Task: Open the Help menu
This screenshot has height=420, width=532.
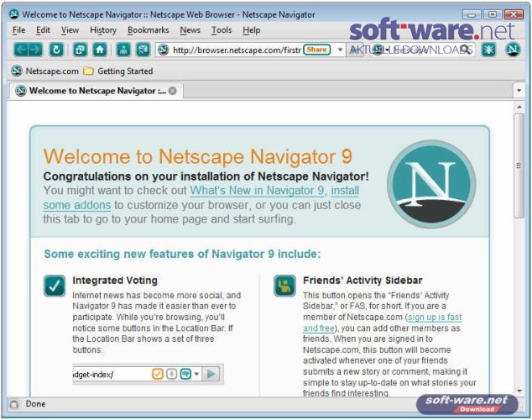Action: [x=252, y=30]
